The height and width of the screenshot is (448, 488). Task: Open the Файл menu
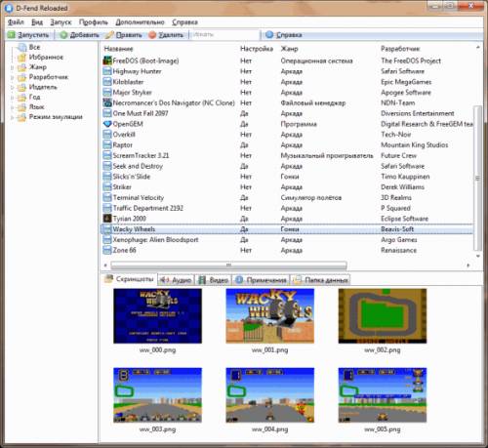click(x=16, y=22)
